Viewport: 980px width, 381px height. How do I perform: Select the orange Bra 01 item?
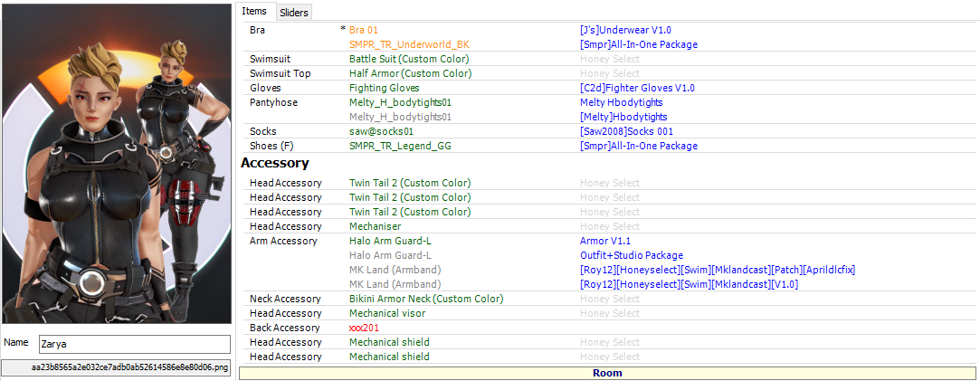(x=364, y=30)
